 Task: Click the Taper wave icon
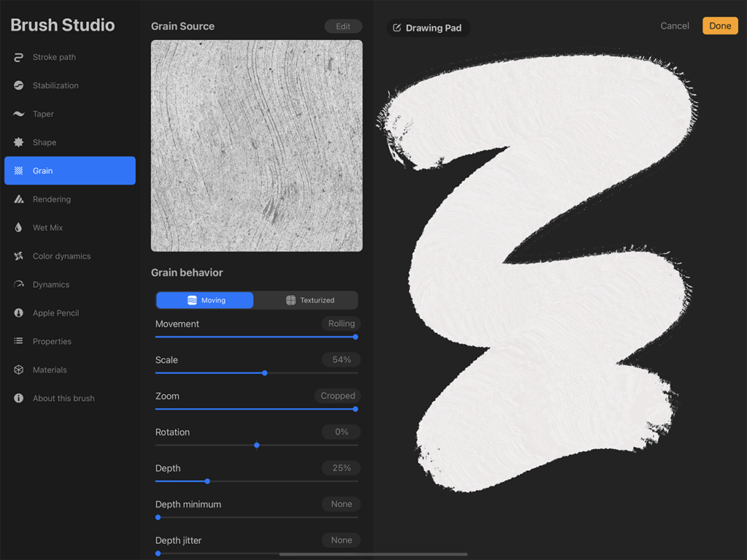pos(18,114)
